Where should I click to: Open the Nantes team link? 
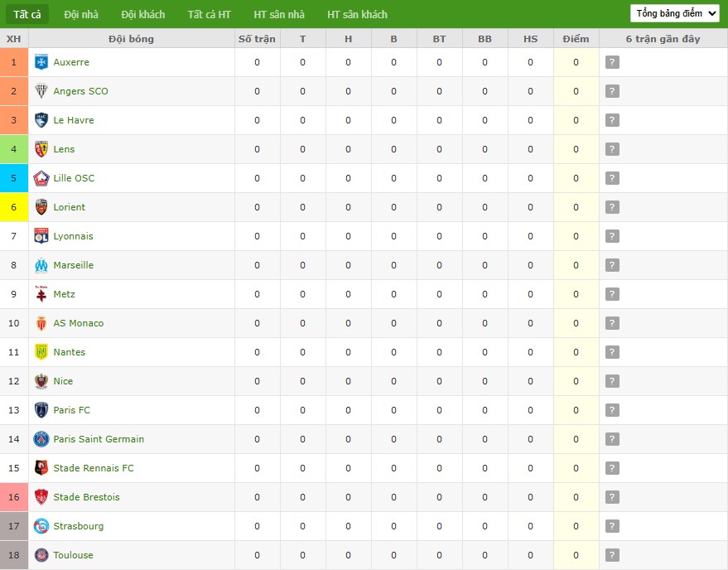[x=69, y=352]
